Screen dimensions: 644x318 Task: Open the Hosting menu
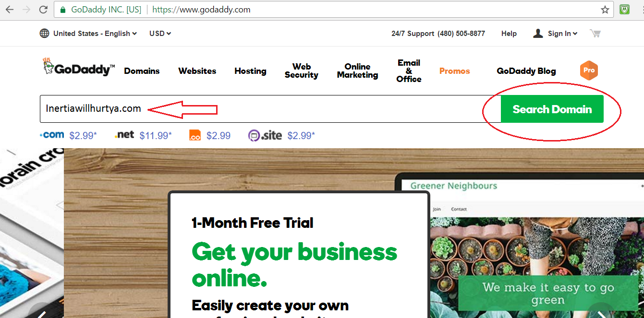(250, 71)
